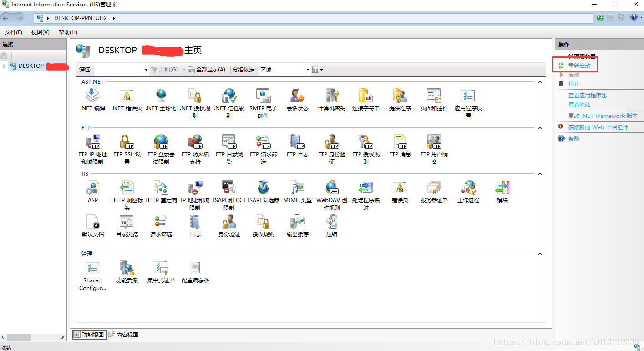Open the FTP 请求筛选 icon

(x=263, y=142)
